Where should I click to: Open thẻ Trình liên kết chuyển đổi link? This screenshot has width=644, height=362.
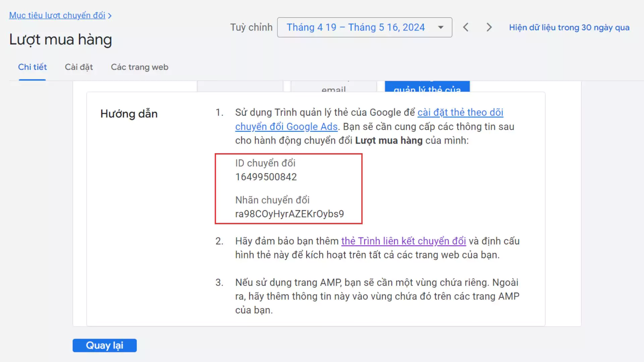(x=404, y=241)
